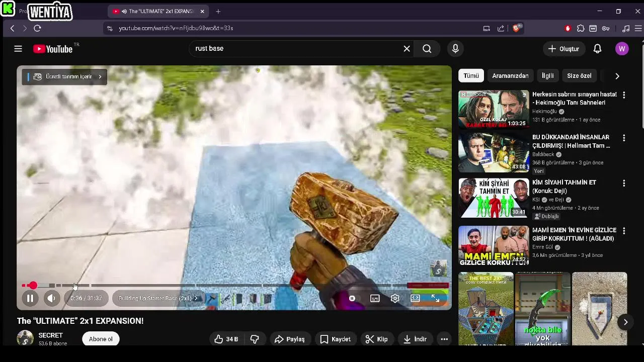Go back in browser
The height and width of the screenshot is (362, 644).
(x=12, y=28)
